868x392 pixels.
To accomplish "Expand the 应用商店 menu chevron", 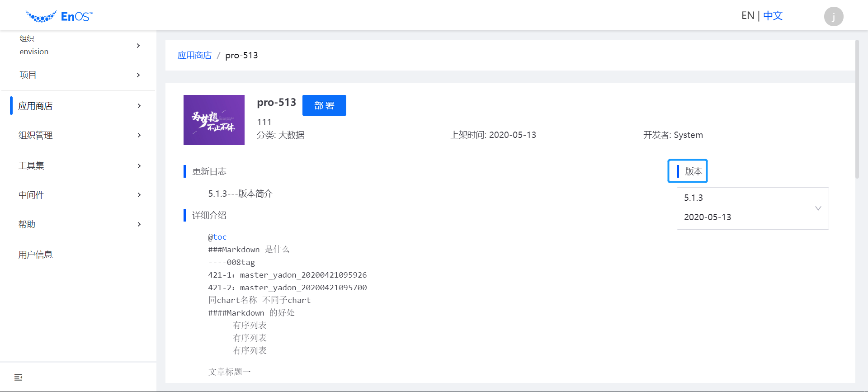I will (x=139, y=106).
